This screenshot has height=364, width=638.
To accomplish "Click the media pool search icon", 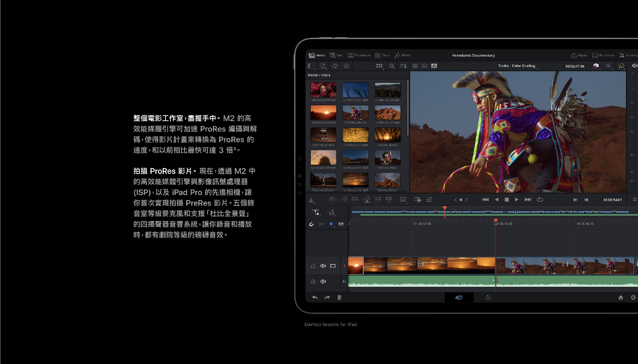I will coord(392,66).
